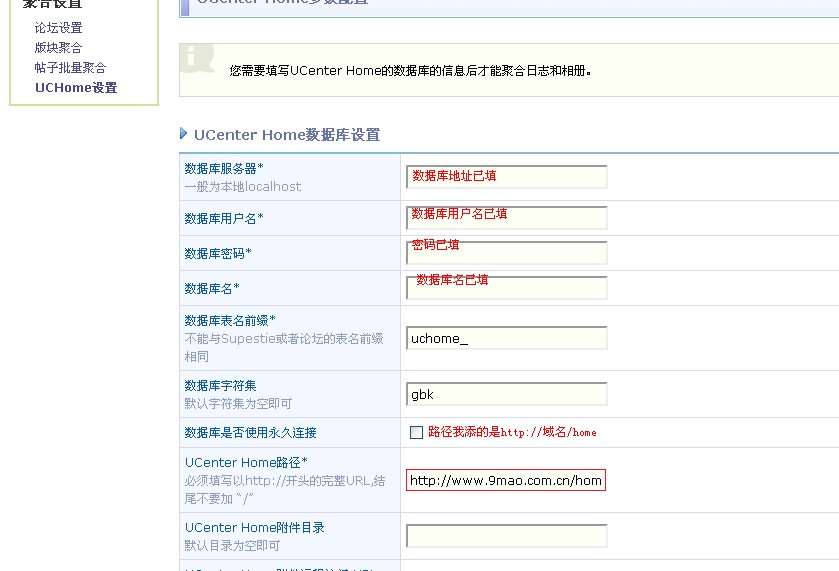Click the 数据库名* label
The image size is (839, 571).
click(x=212, y=289)
